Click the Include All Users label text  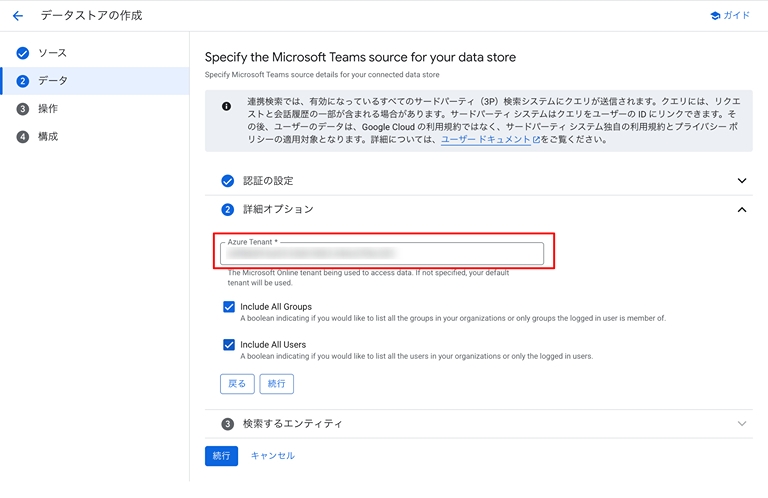[273, 345]
